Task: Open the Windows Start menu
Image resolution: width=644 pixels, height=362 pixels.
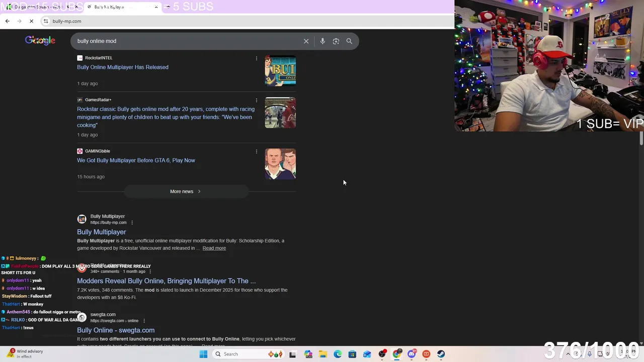Action: coord(203,354)
